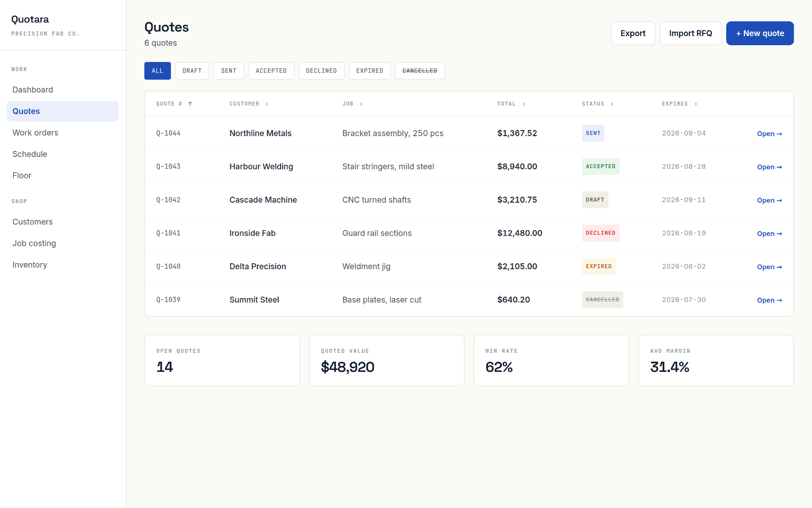This screenshot has width=812, height=508.
Task: Sort table by Expires column
Action: coord(679,104)
